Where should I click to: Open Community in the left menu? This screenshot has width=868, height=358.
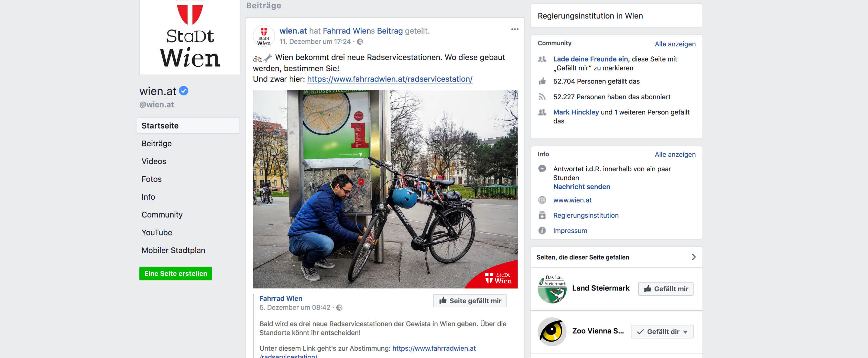coord(162,215)
